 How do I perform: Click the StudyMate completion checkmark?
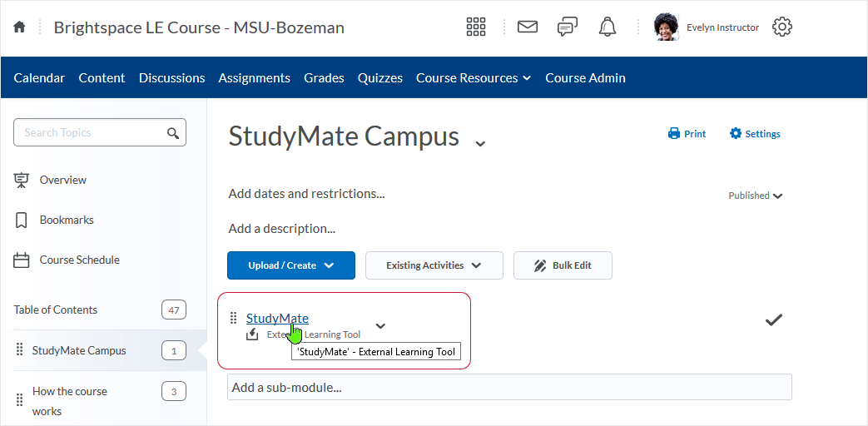pos(773,319)
